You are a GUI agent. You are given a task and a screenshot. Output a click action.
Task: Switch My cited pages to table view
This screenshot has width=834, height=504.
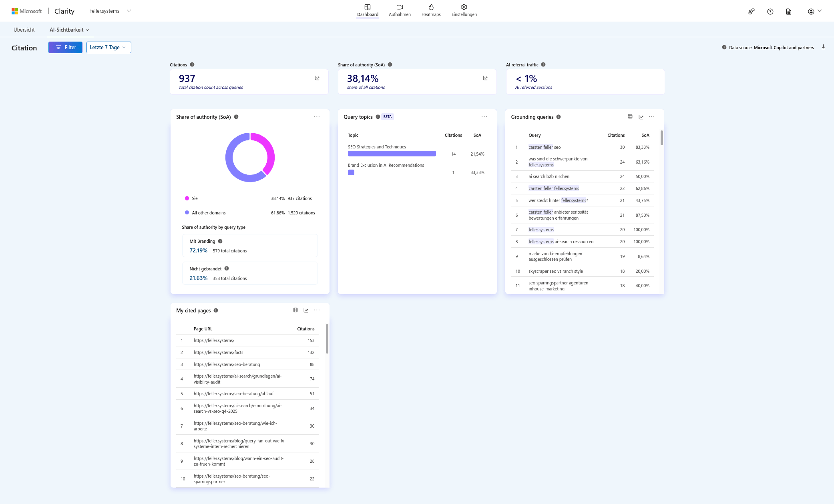[x=295, y=310]
